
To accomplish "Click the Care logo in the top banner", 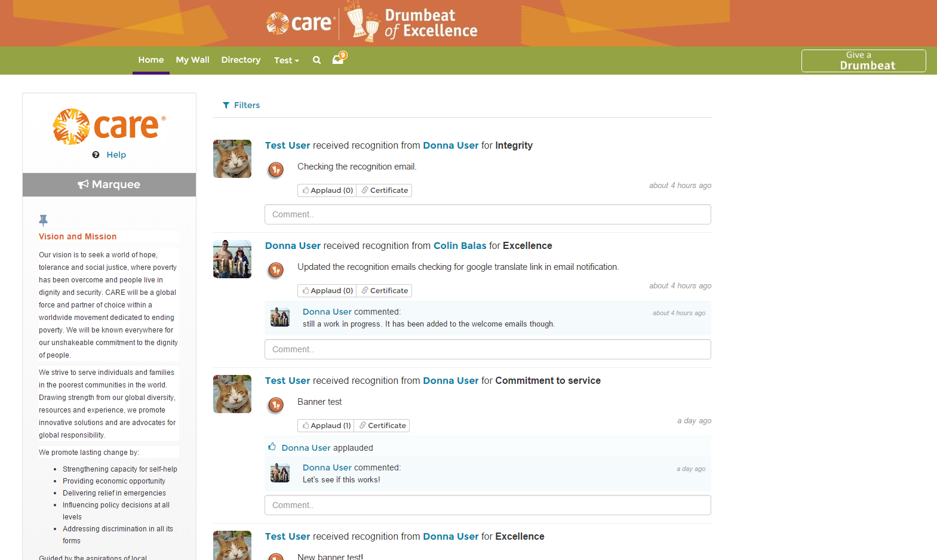I will tap(300, 23).
